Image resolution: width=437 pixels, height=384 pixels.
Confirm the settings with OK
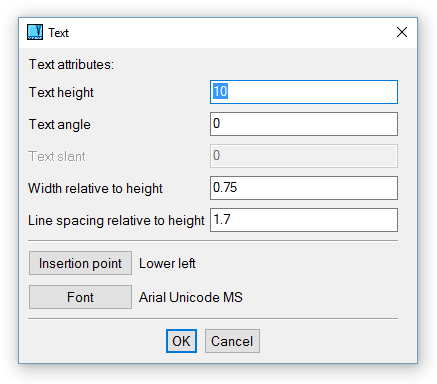181,341
